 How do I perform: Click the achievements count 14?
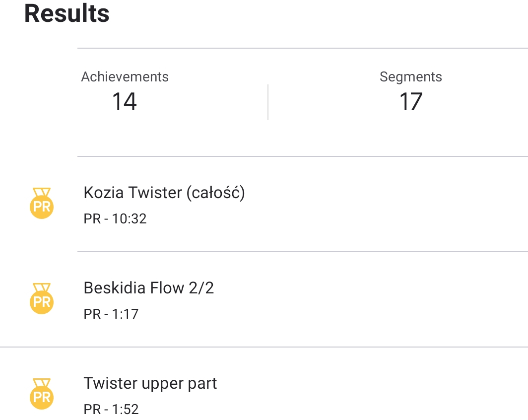pyautogui.click(x=124, y=102)
